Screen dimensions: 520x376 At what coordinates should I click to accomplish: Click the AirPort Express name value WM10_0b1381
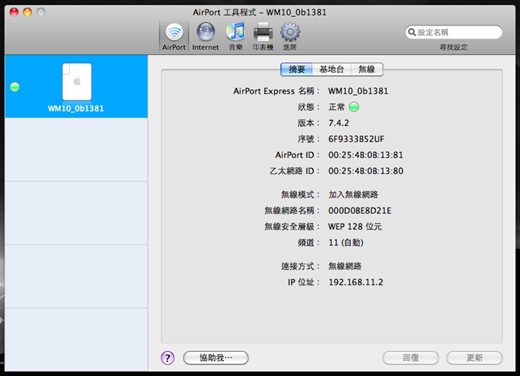click(x=358, y=91)
